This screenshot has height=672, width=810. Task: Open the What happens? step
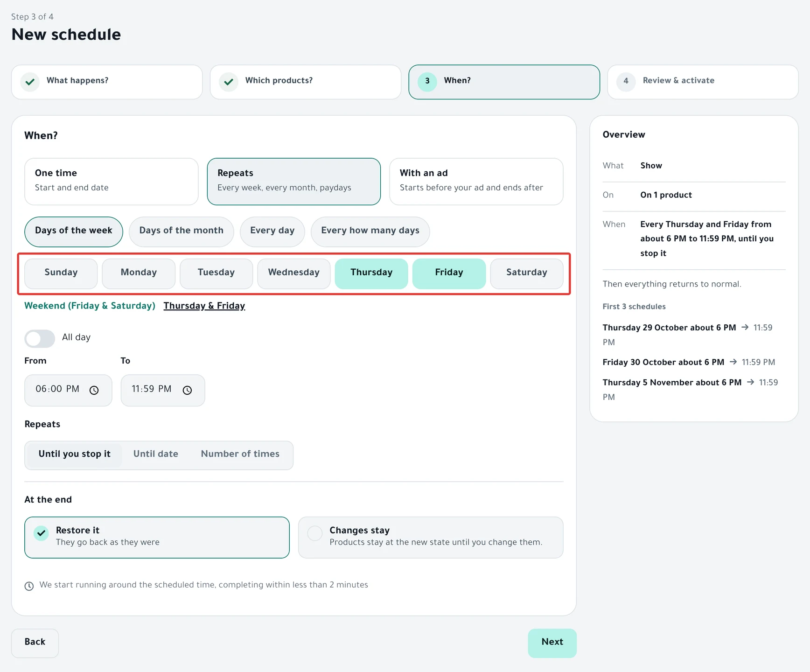107,82
